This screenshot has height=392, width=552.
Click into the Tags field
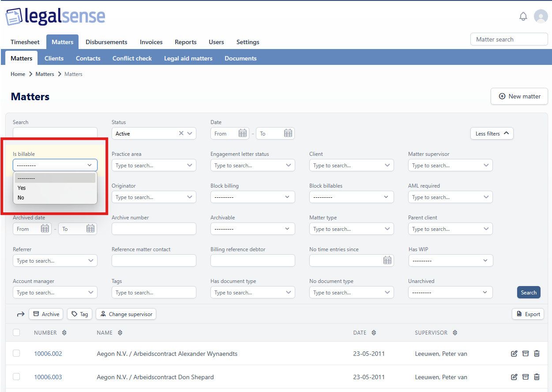pyautogui.click(x=154, y=292)
